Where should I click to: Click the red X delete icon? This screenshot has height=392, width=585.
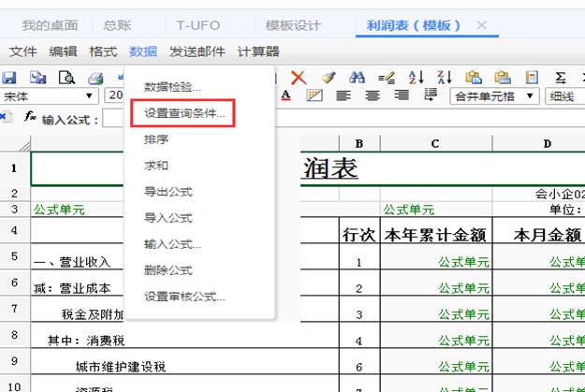[299, 78]
